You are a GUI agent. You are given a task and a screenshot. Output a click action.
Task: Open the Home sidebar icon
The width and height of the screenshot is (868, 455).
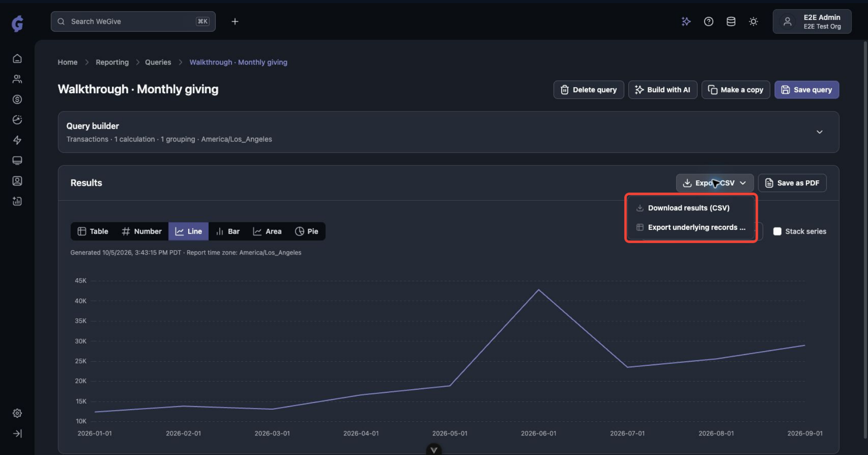(x=17, y=59)
